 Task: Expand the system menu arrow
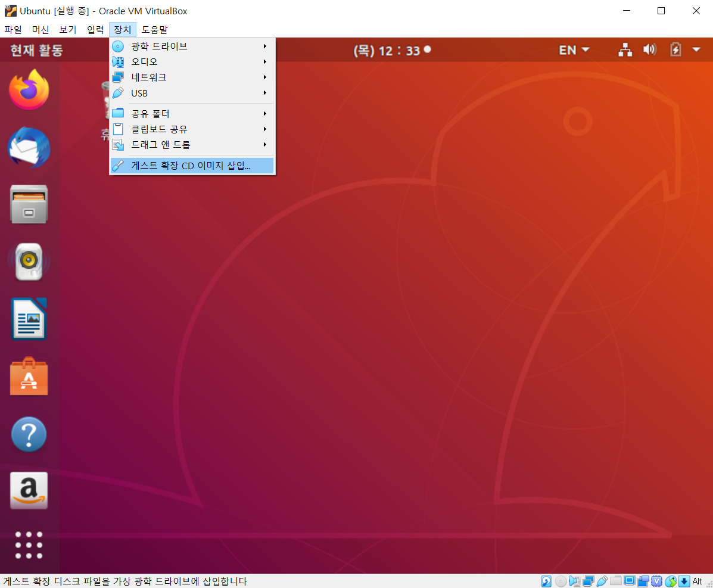[696, 49]
